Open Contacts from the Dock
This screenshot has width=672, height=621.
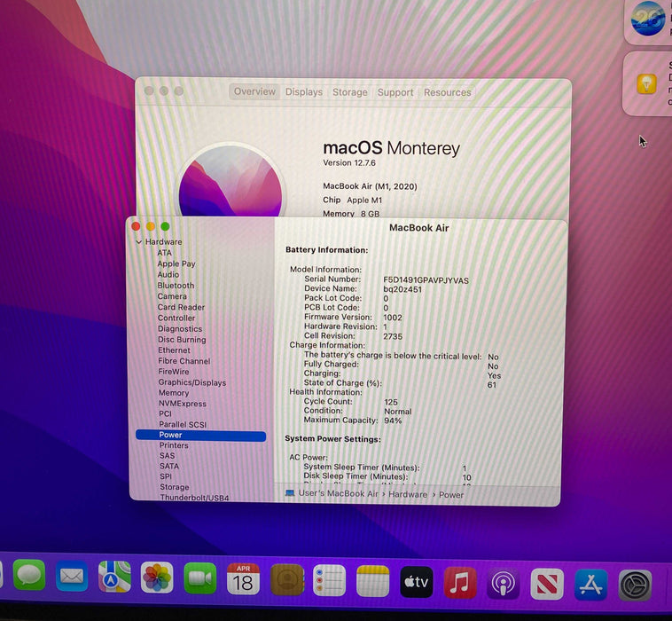[x=287, y=580]
